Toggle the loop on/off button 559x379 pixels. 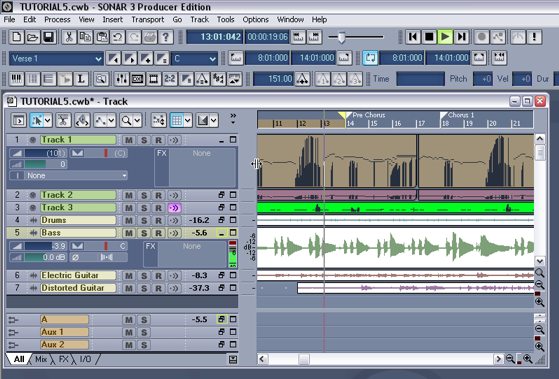click(370, 58)
